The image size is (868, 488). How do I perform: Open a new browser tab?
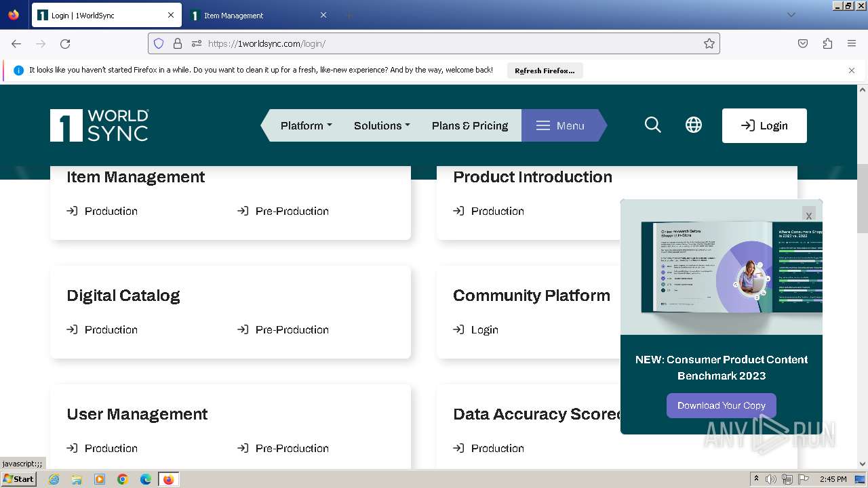pos(349,15)
